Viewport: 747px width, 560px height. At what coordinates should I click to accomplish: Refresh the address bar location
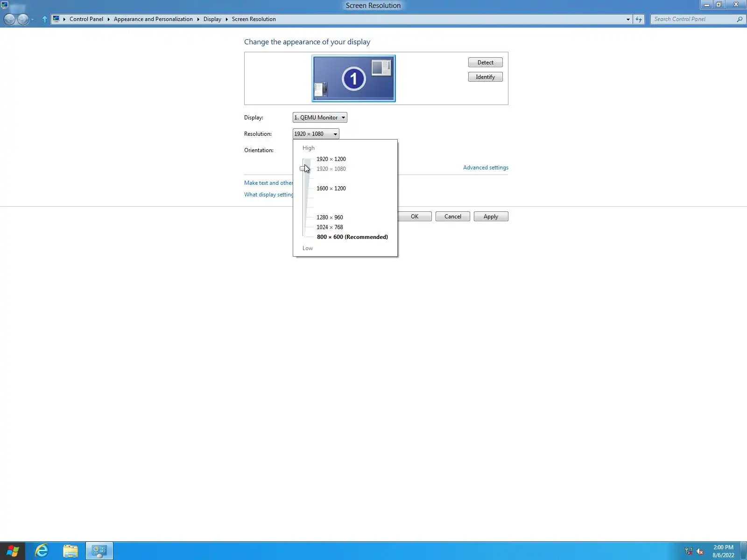(639, 19)
